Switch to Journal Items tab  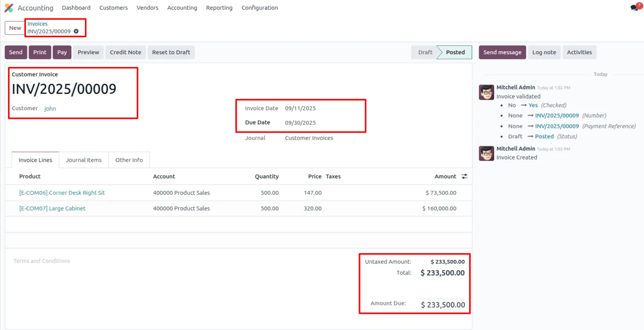point(84,160)
